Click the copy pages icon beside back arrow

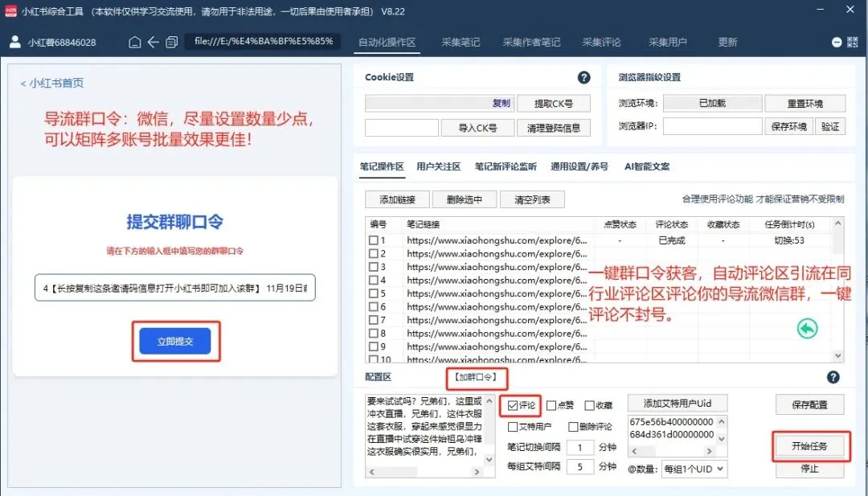[x=171, y=42]
